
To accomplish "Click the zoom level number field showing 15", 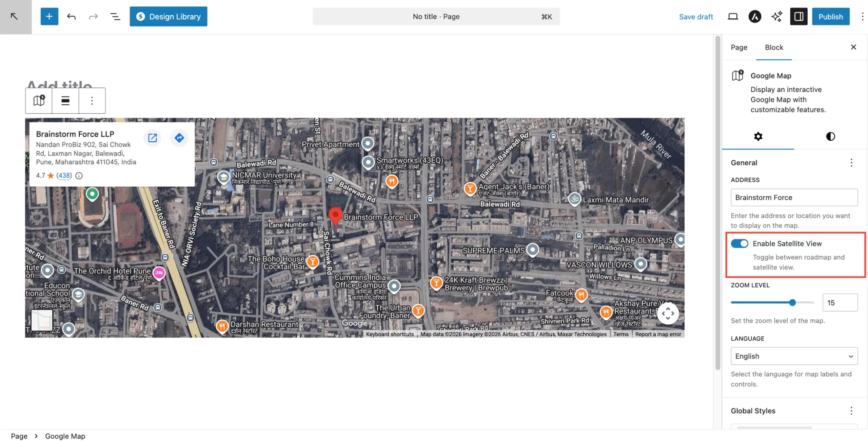I will [x=840, y=302].
